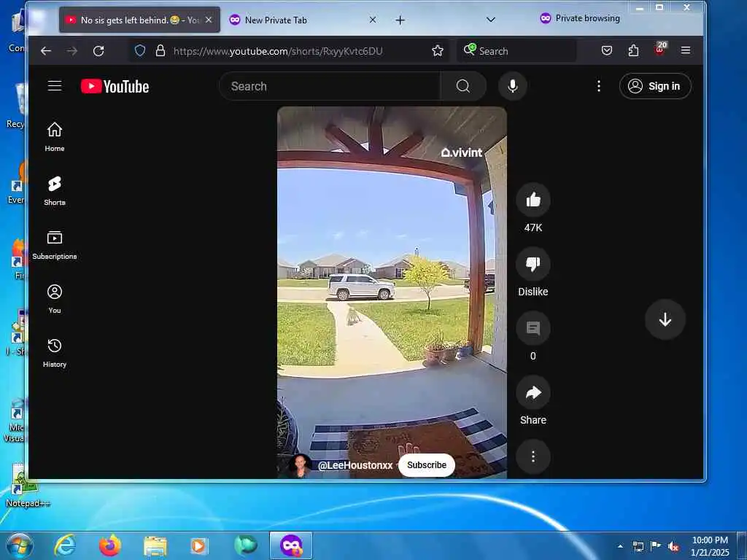Screen dimensions: 747x560
Task: Subscribe to @LeeHoustonxx
Action: click(426, 465)
